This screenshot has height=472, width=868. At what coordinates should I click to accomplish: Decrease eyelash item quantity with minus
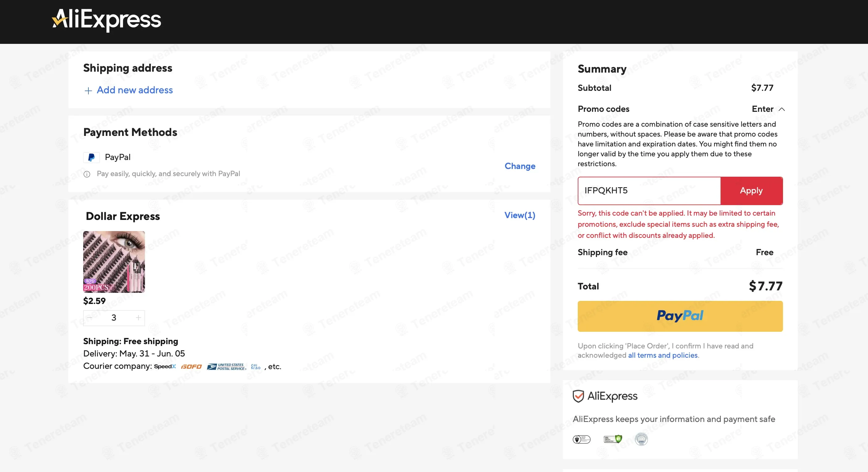tap(90, 318)
